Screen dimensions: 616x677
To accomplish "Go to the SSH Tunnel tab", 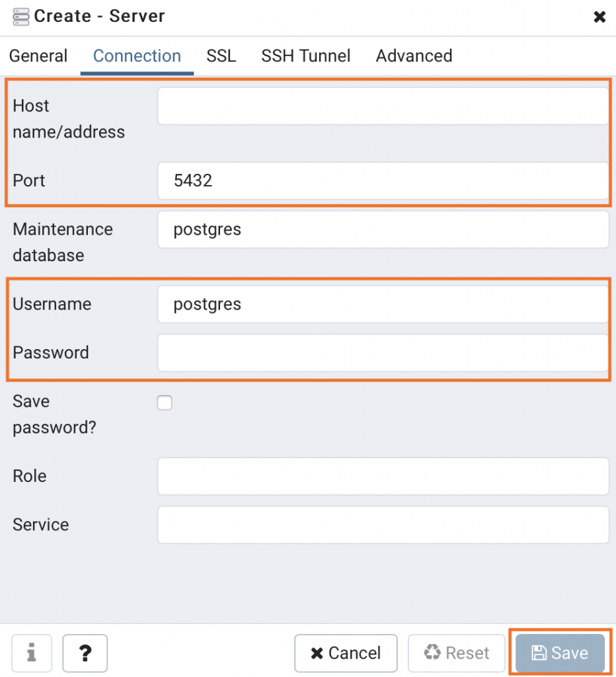I will pos(305,56).
